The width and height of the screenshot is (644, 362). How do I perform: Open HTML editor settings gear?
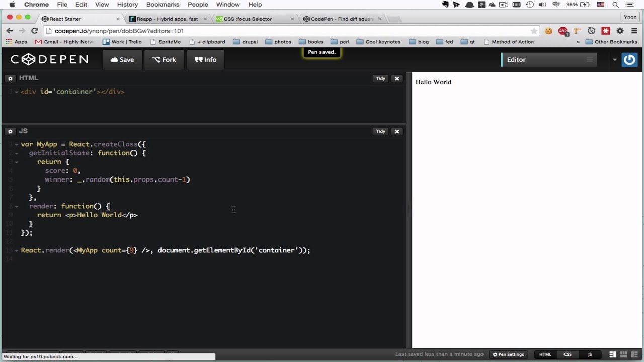pyautogui.click(x=10, y=78)
